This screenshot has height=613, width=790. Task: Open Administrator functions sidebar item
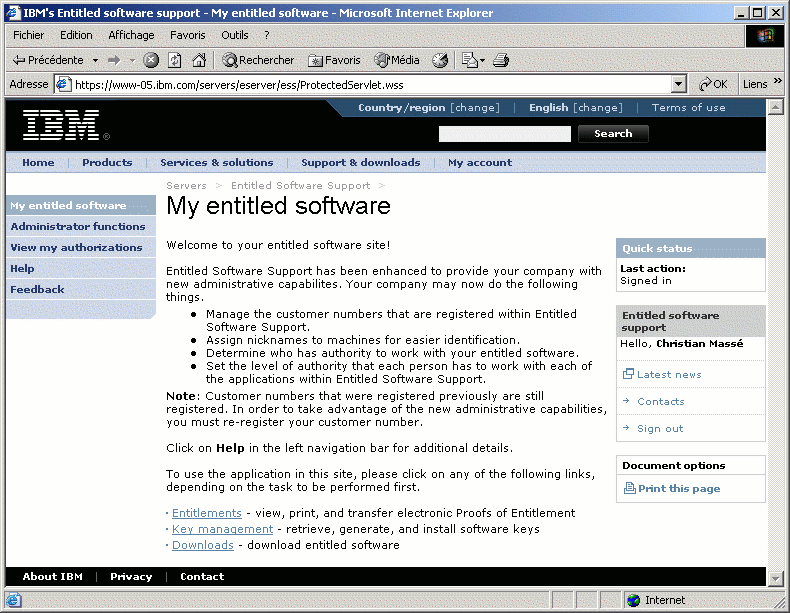click(81, 226)
